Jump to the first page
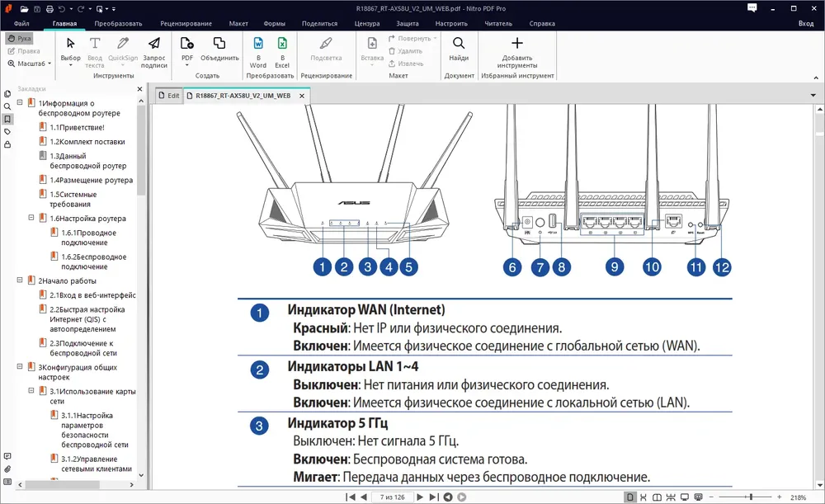The height and width of the screenshot is (504, 825). click(350, 497)
